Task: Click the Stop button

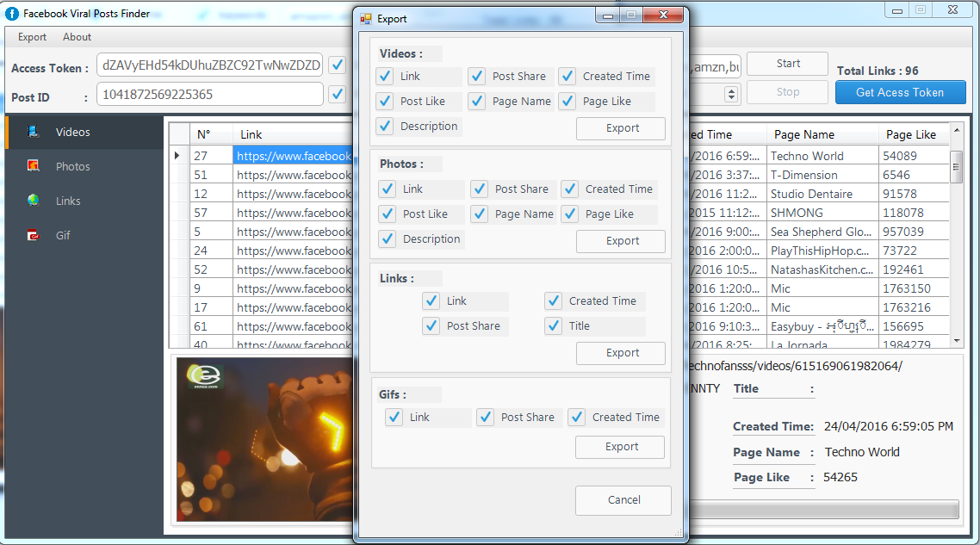Action: pos(787,92)
